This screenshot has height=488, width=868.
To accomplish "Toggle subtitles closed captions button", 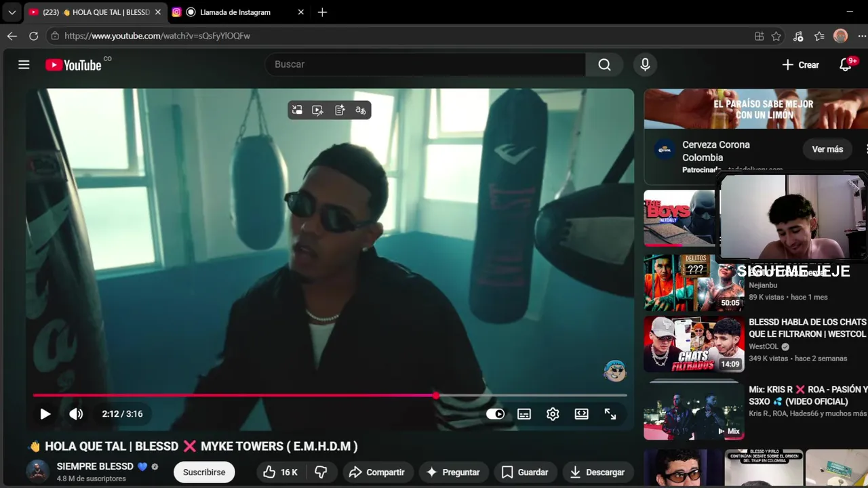I will pos(524,414).
